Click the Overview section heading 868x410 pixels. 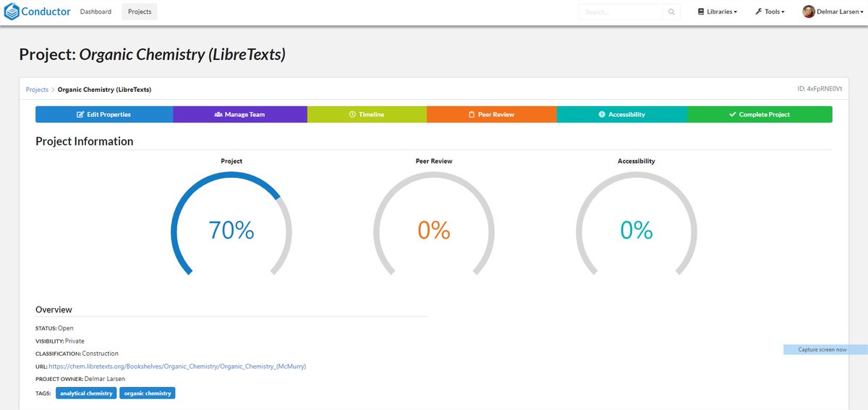(x=54, y=309)
